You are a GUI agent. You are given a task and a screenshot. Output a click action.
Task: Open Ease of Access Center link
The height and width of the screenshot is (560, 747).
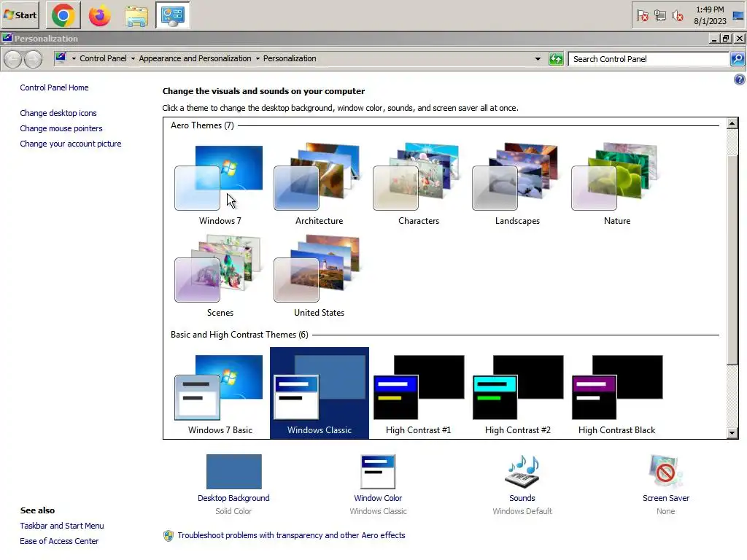coord(59,541)
